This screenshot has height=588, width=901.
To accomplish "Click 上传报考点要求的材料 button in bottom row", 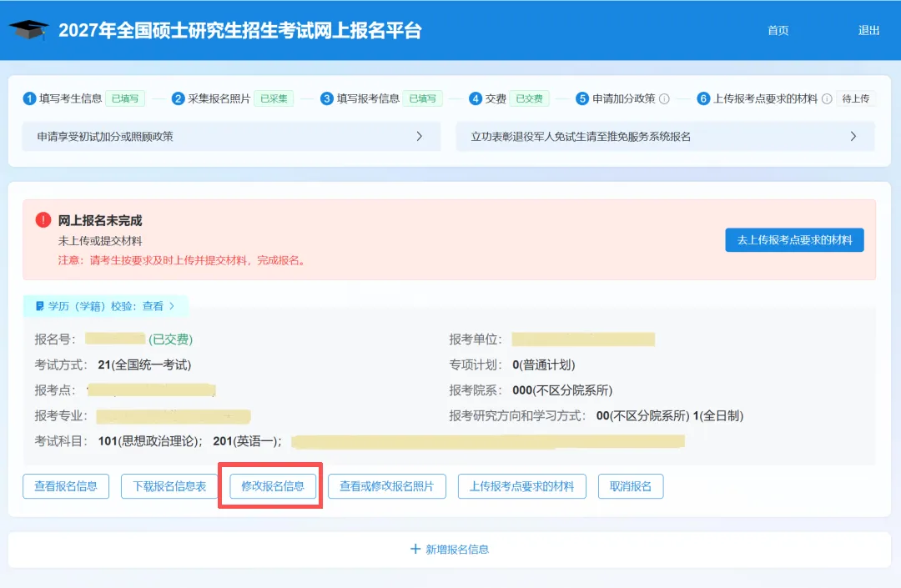I will click(521, 486).
